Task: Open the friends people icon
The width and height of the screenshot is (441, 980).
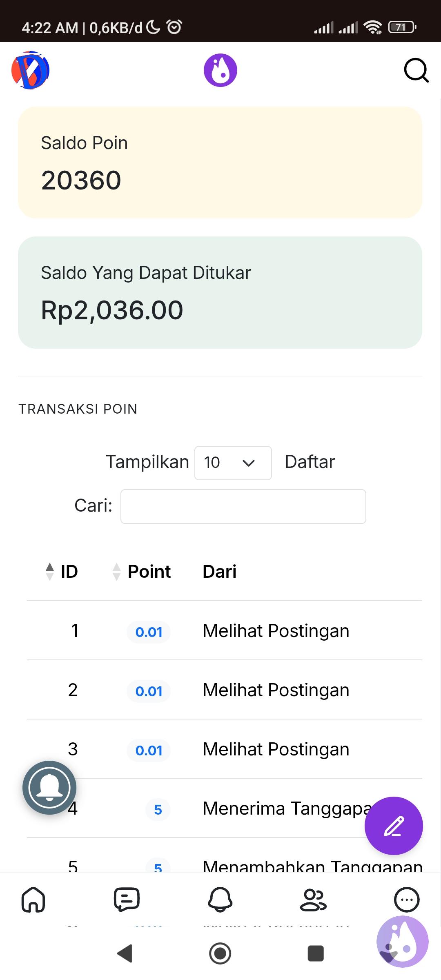Action: click(x=313, y=900)
